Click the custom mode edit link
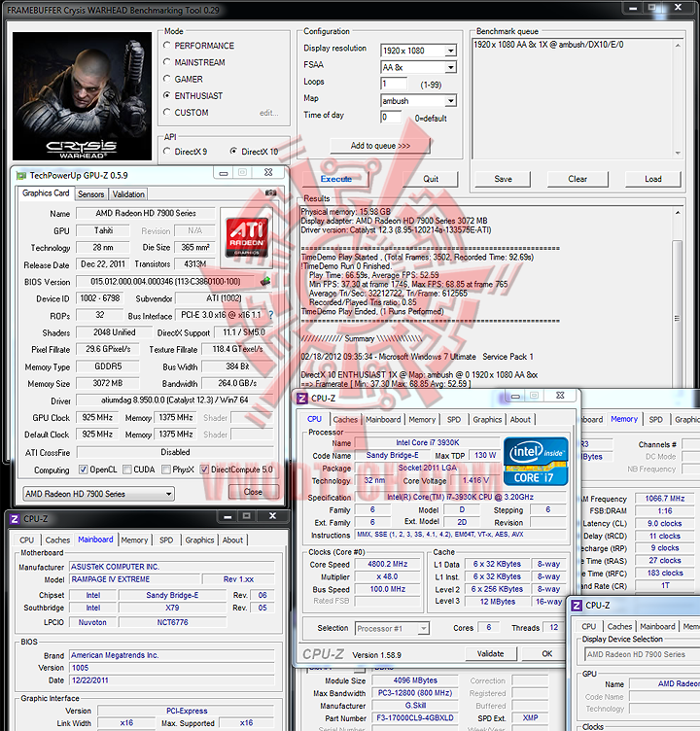 coord(268,113)
